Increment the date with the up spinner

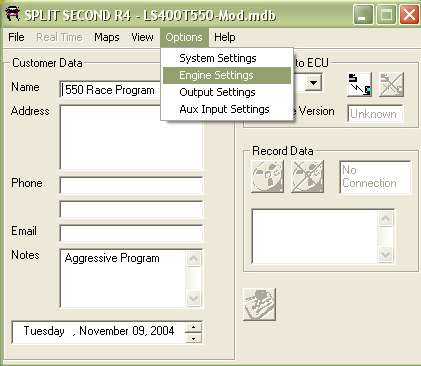tap(193, 327)
